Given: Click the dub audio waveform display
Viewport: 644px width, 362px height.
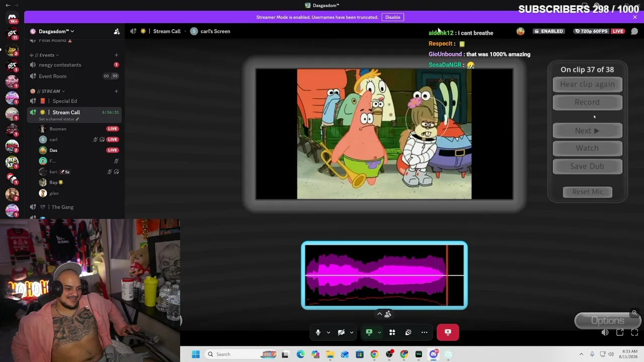Looking at the screenshot, I should (x=384, y=276).
